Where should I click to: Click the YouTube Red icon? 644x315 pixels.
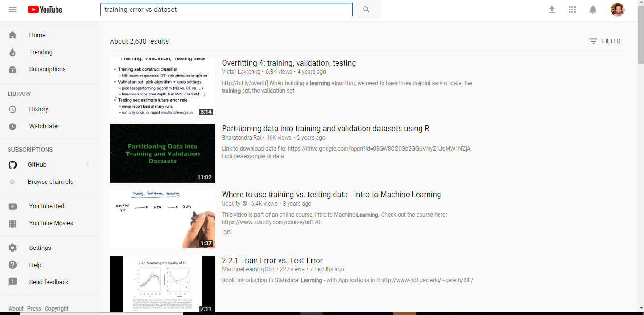pos(13,206)
